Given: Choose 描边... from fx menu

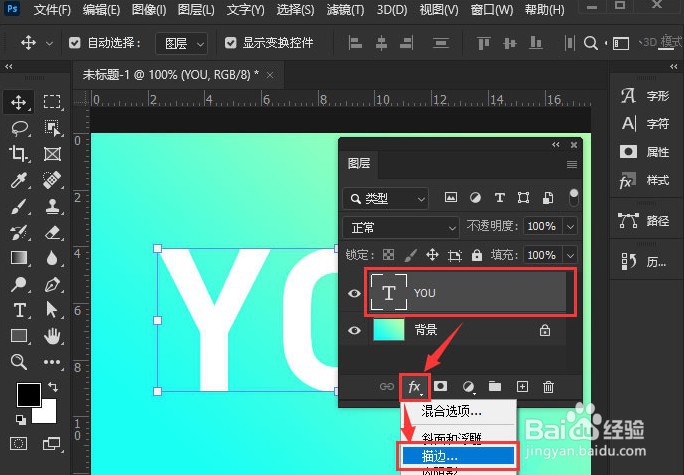Looking at the screenshot, I should 458,456.
